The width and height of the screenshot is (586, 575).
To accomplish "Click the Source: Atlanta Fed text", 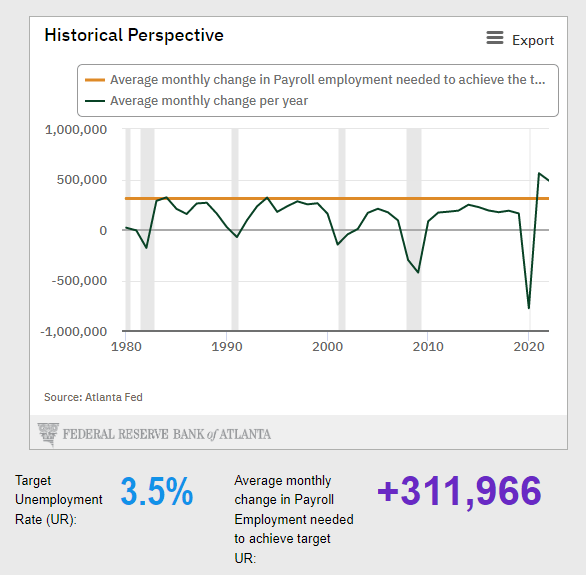I will point(93,397).
